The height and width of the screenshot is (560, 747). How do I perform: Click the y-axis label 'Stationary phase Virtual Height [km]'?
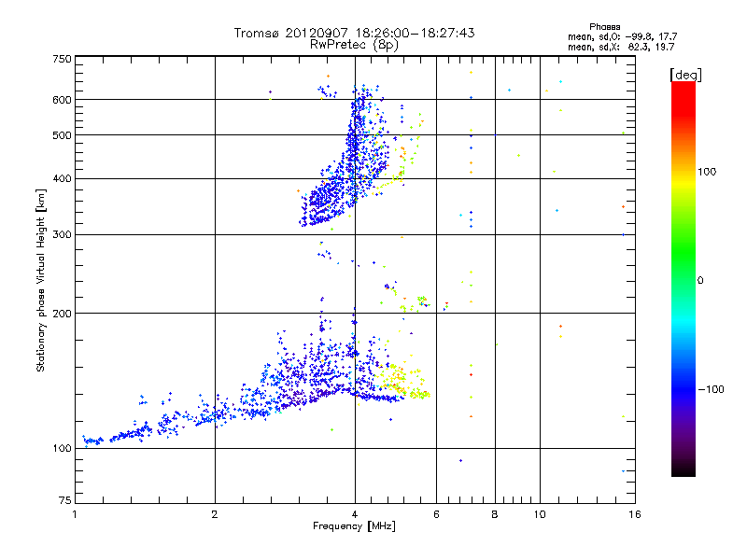click(40, 281)
